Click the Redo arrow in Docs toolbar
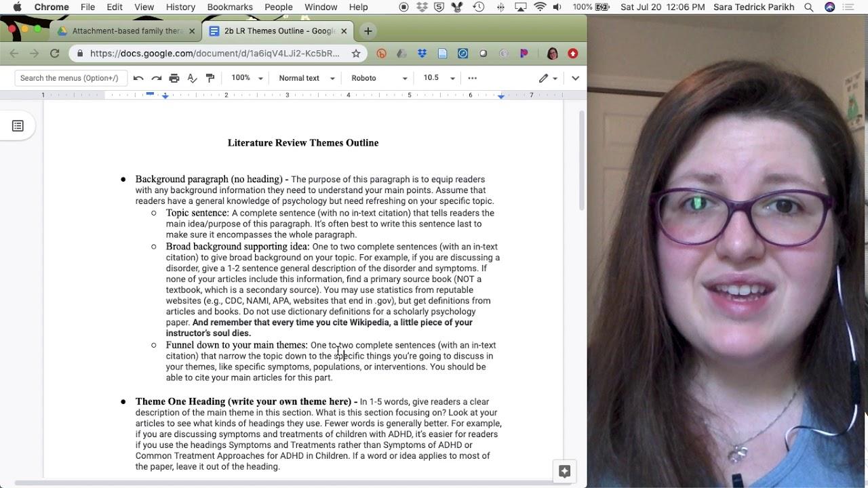Screen dimensions: 868x488 click(x=157, y=78)
